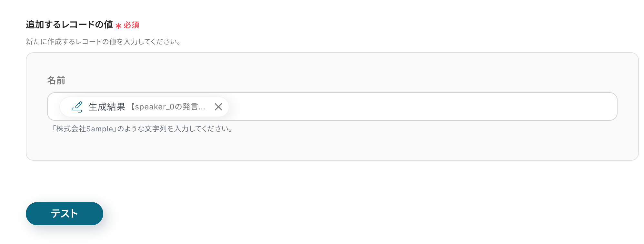Viewport: 644px width, 244px height.
Task: Click the truncated 【speaker_0の発言… chip text
Action: [168, 107]
